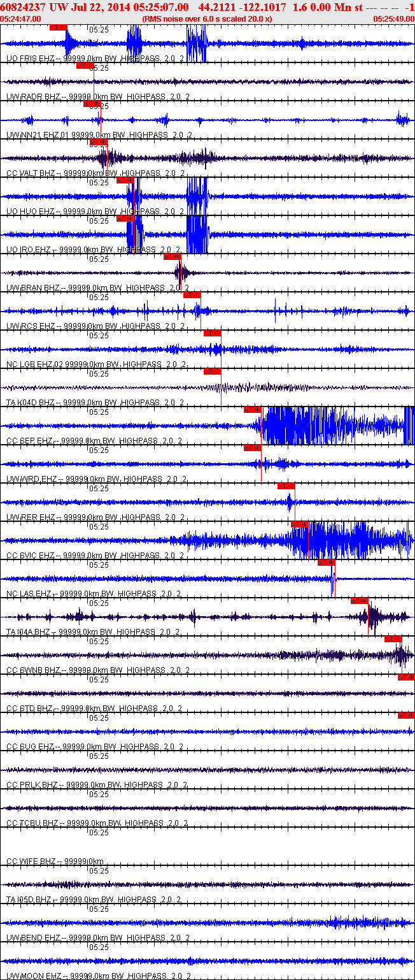The image size is (415, 980).
Task: Click the red pick flag on RER trace
Action: (x=286, y=486)
